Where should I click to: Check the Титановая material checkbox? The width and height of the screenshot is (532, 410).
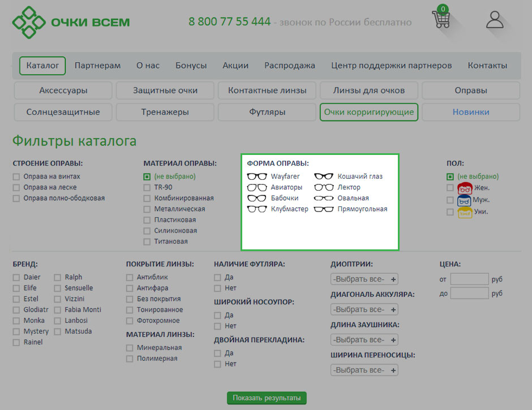[147, 241]
